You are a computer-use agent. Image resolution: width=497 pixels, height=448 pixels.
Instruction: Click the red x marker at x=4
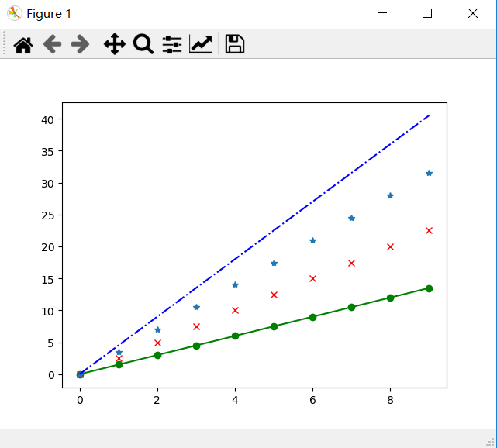pos(235,311)
